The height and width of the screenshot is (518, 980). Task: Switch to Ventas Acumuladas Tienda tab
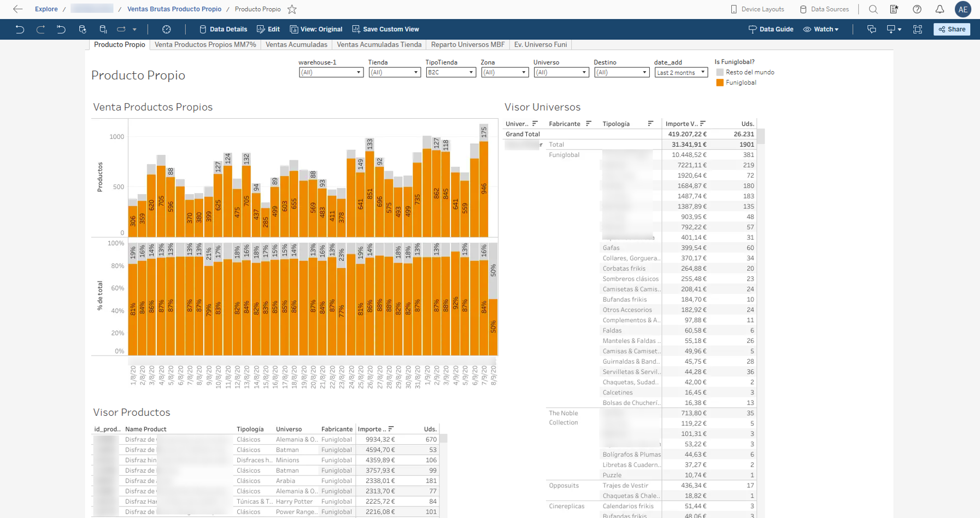coord(379,45)
